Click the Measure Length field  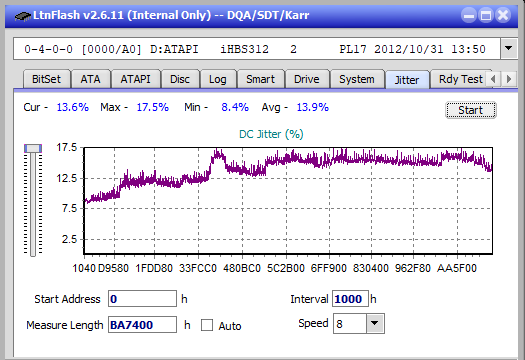[x=142, y=325]
